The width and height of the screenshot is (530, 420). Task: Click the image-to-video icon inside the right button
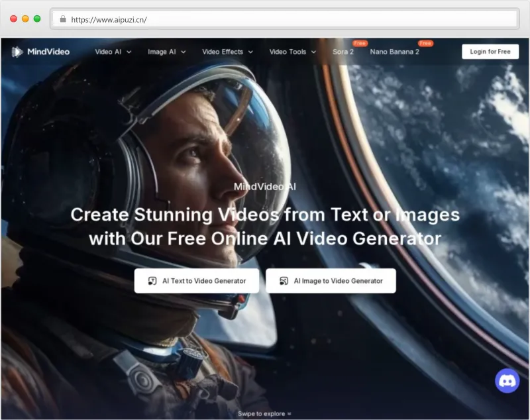284,280
